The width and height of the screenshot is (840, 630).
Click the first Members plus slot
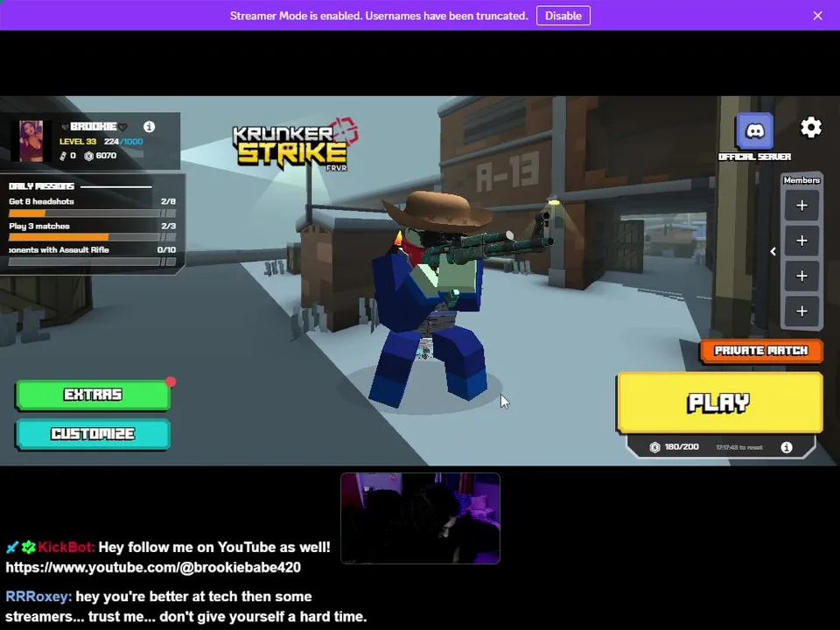801,206
